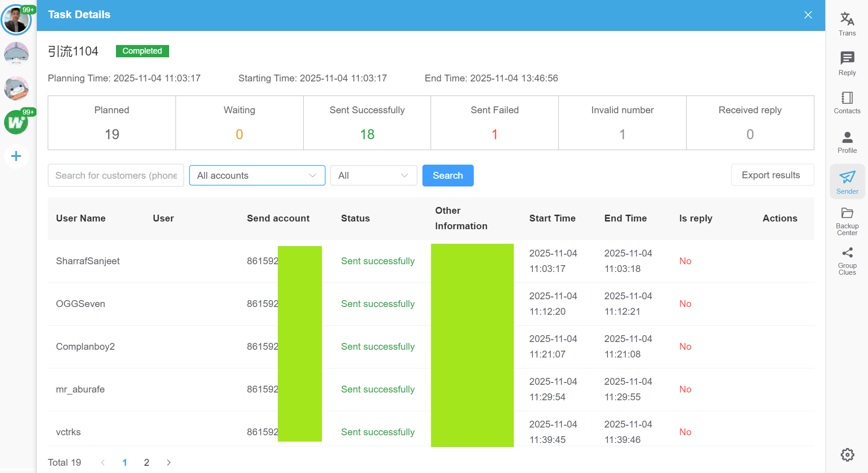Screen dimensions: 868x473
Task: Add a new account with plus button
Action: coord(16,156)
